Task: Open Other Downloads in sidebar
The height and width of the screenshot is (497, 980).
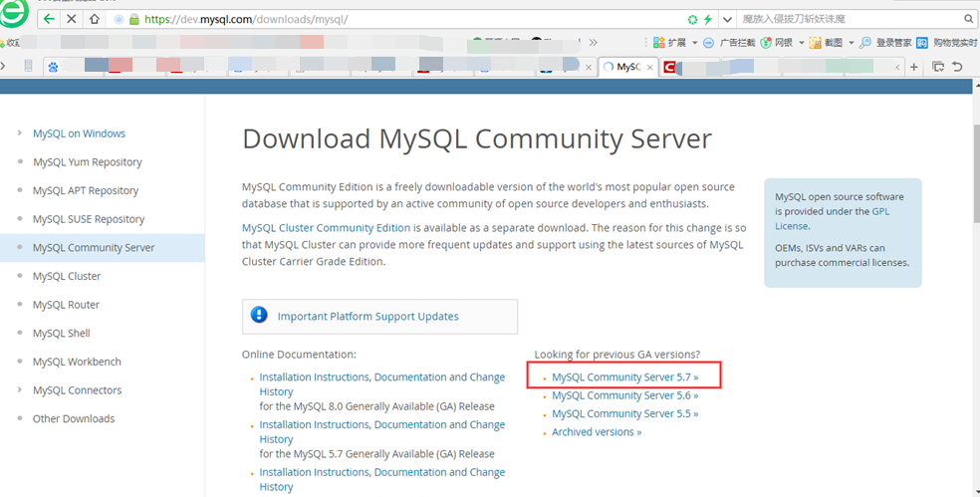Action: tap(74, 418)
